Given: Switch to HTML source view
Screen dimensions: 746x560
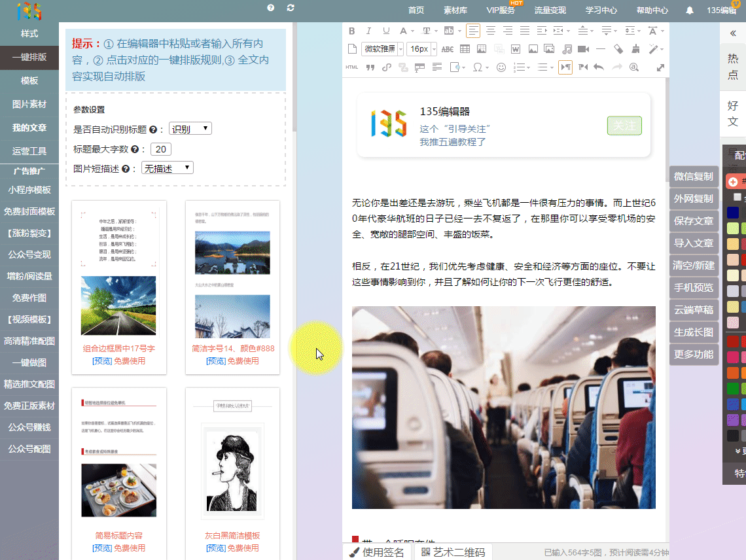Looking at the screenshot, I should coord(351,67).
